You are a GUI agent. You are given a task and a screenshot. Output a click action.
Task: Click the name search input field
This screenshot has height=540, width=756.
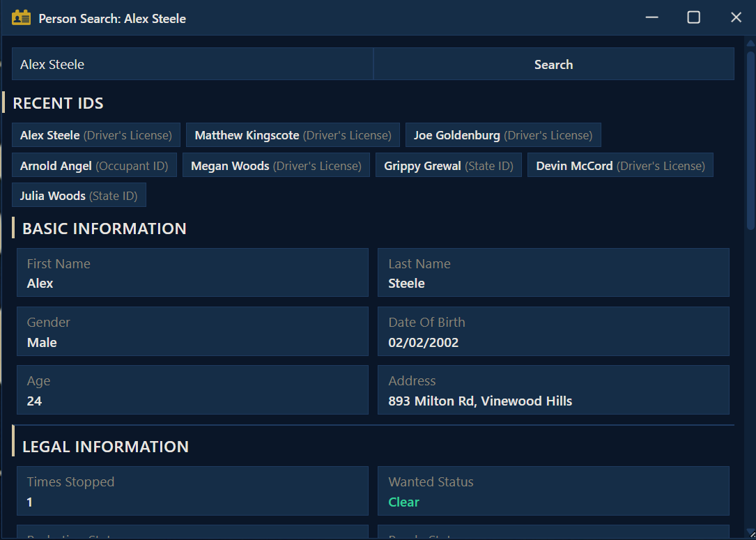pyautogui.click(x=192, y=64)
